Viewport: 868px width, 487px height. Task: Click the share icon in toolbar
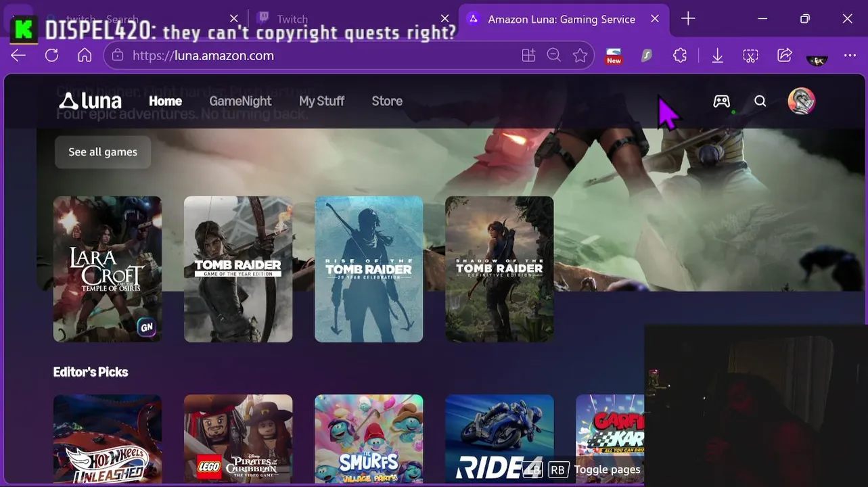pyautogui.click(x=784, y=55)
